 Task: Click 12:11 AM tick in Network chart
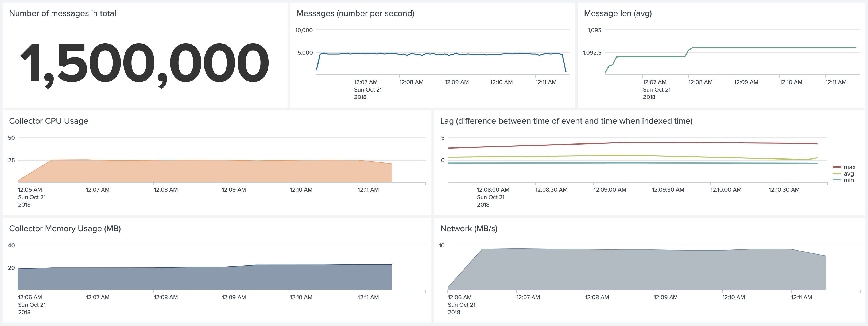pyautogui.click(x=801, y=297)
